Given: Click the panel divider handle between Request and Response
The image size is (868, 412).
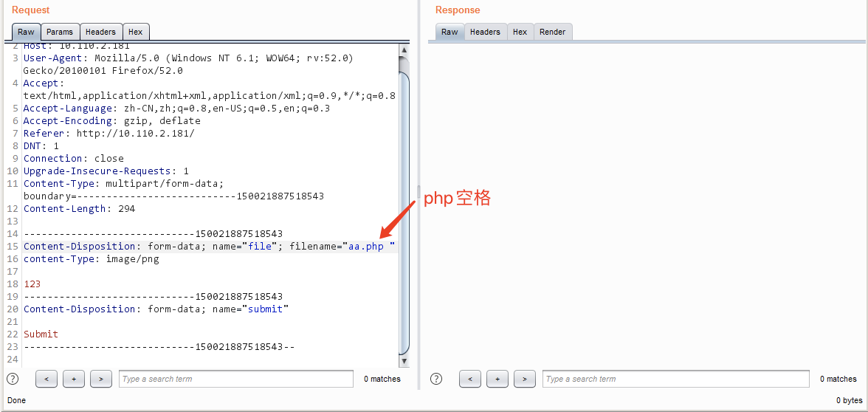Looking at the screenshot, I should point(419,193).
